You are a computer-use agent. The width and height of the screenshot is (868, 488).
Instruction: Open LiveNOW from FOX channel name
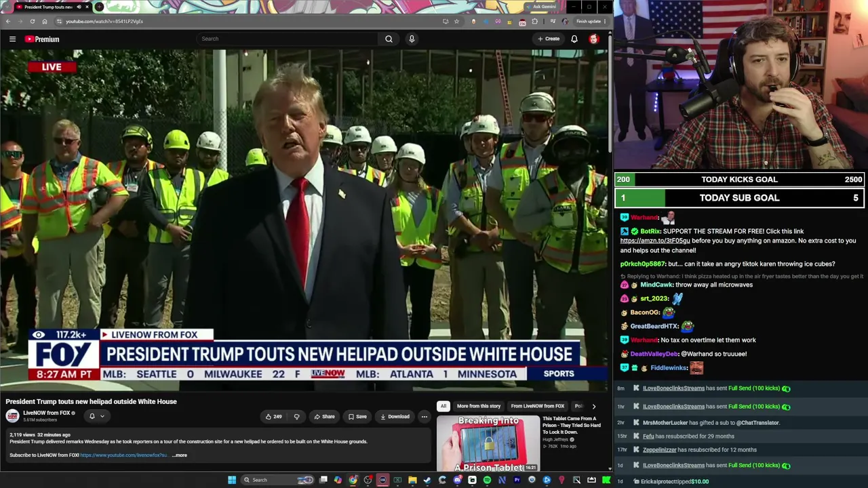[x=47, y=413]
